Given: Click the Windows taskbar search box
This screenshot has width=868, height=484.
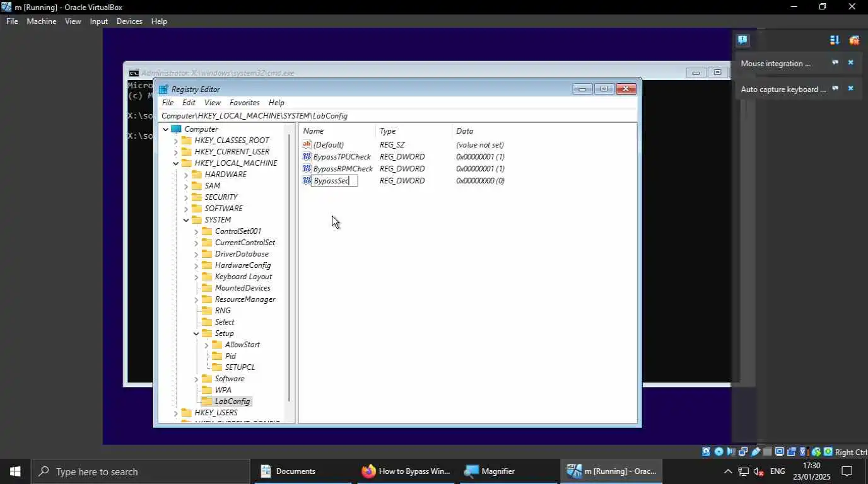Looking at the screenshot, I should (x=140, y=471).
